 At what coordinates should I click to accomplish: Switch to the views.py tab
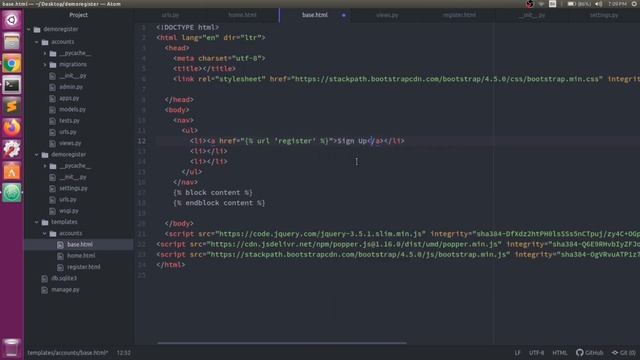pos(387,15)
